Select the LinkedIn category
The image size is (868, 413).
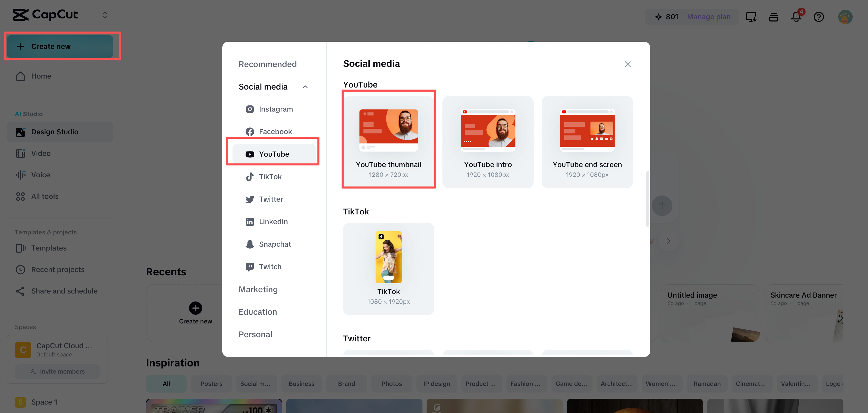[273, 221]
